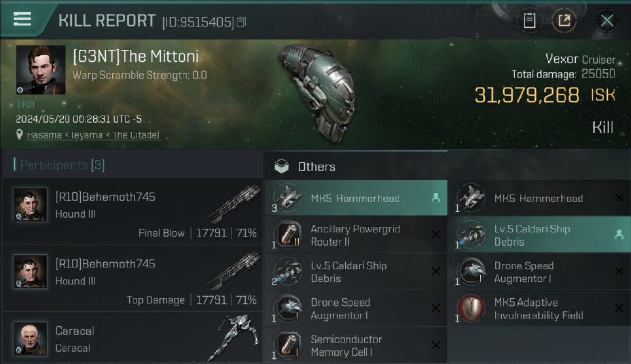The height and width of the screenshot is (364, 631).
Task: Click the 31,979,268 ISK value
Action: tap(527, 96)
